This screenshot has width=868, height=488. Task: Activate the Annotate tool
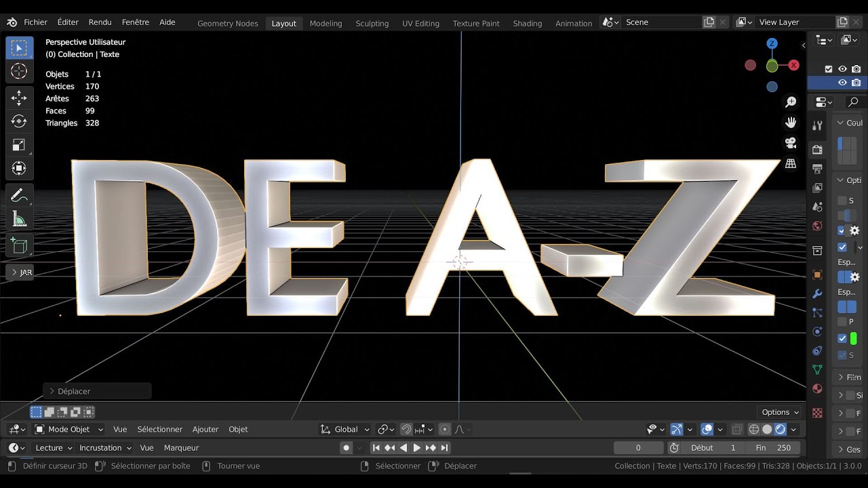19,196
